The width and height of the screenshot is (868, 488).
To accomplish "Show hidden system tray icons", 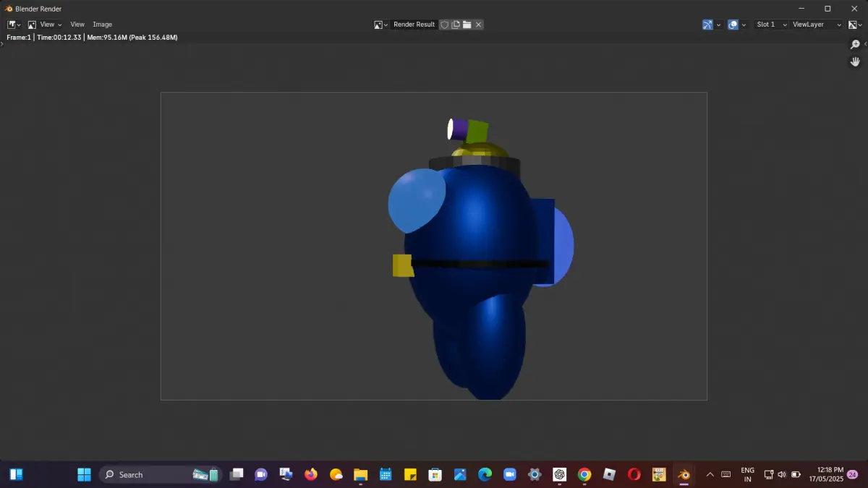I will click(710, 474).
